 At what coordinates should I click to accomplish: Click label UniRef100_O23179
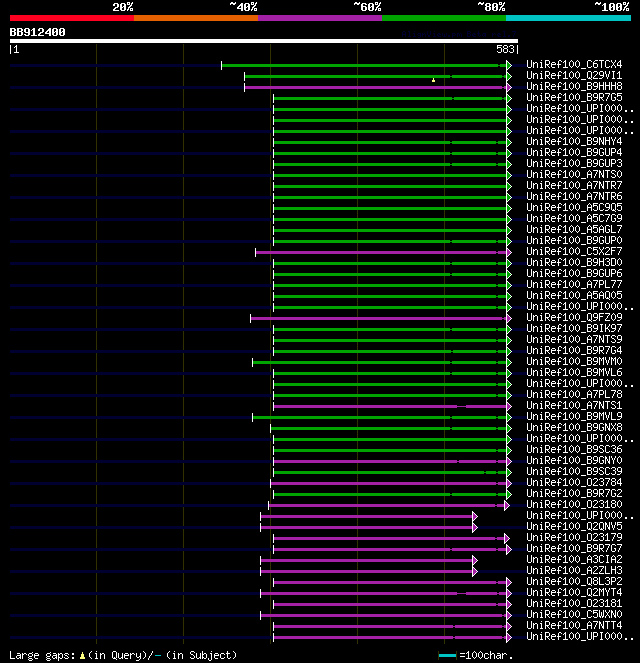coord(574,537)
